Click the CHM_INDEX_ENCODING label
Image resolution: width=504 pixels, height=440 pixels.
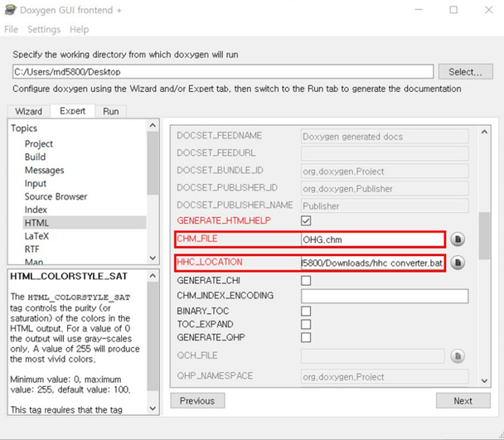pyautogui.click(x=225, y=295)
